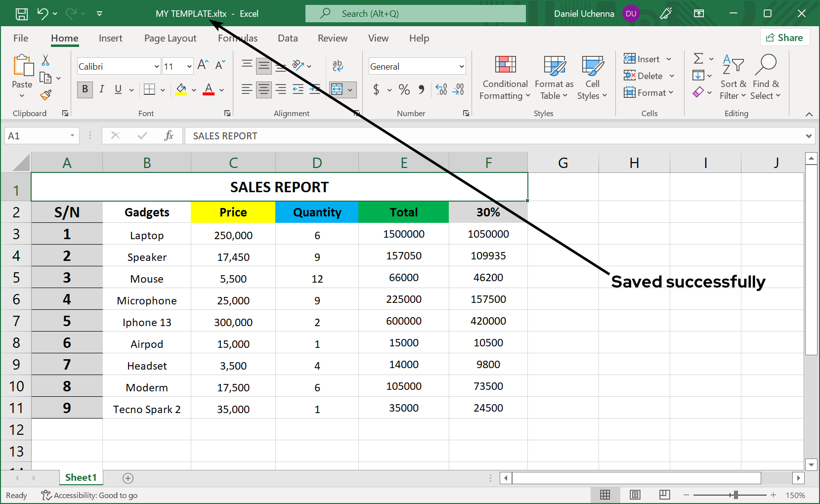820x504 pixels.
Task: Open the Insert ribbon tab
Action: [110, 38]
